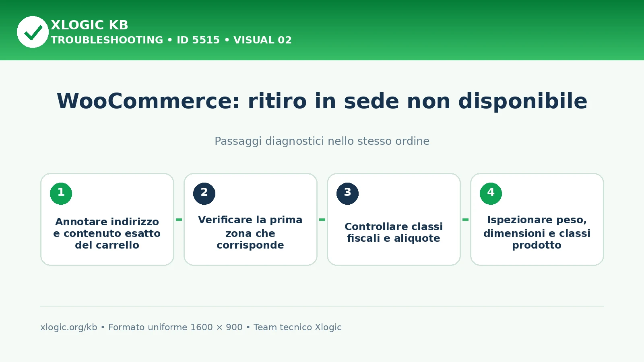Click the 'Passaggi diagnostici nello stesso ordine' subtitle

(x=322, y=141)
